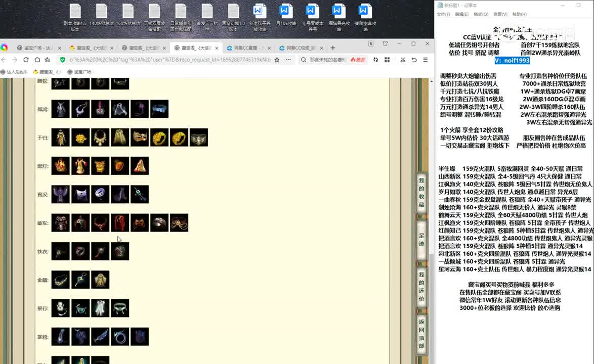Open Notepad 格式(O) menu

(x=481, y=14)
